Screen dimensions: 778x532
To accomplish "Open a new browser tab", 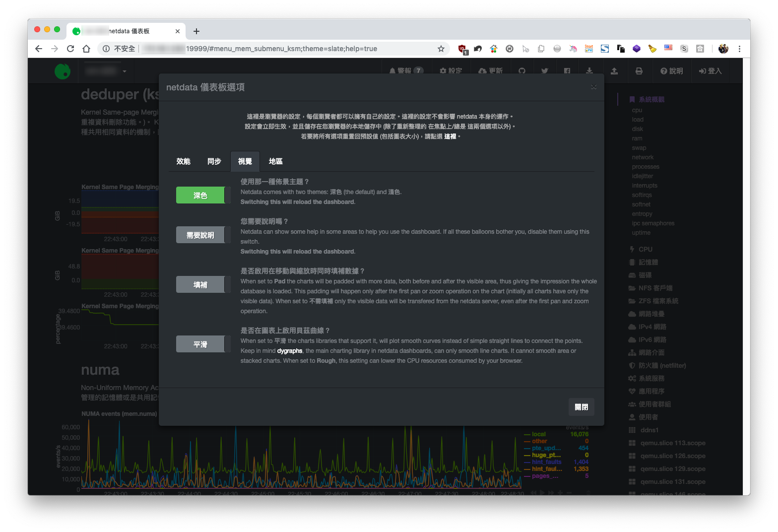I will pos(196,31).
